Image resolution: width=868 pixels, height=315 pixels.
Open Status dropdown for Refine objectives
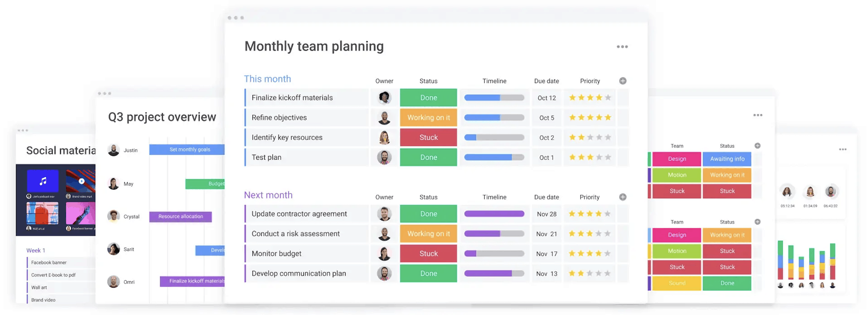[x=428, y=118]
